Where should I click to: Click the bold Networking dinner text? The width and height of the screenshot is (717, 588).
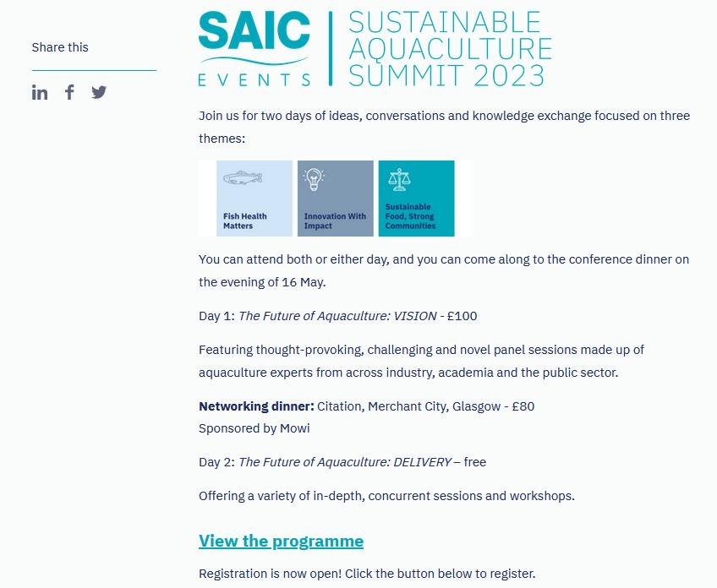coord(256,406)
